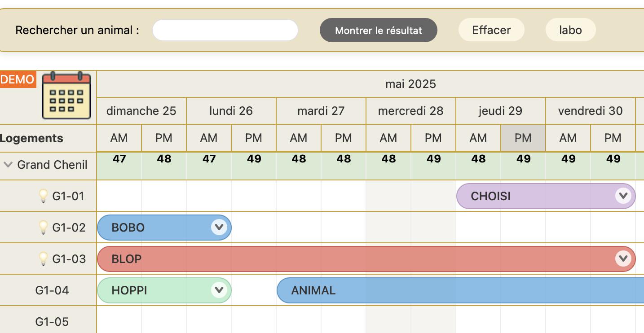Open the BLOP reservation dropdown arrow
This screenshot has height=333, width=644.
pos(623,259)
